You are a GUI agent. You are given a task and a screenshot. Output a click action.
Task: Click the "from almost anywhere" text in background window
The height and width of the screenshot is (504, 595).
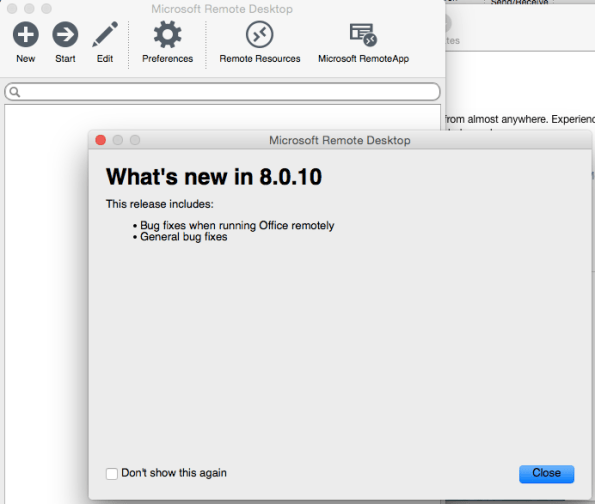tap(497, 119)
